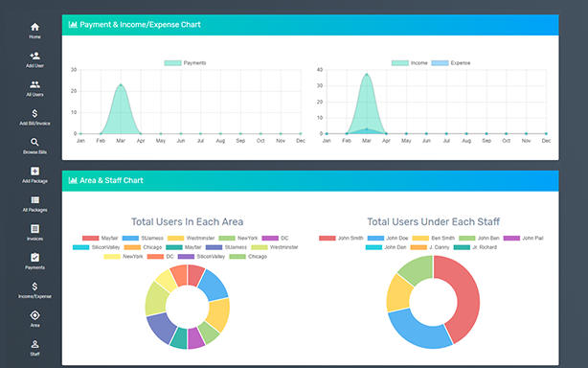Click the 'Total Users Under Each Staff' heading
This screenshot has height=368, width=588.
433,221
